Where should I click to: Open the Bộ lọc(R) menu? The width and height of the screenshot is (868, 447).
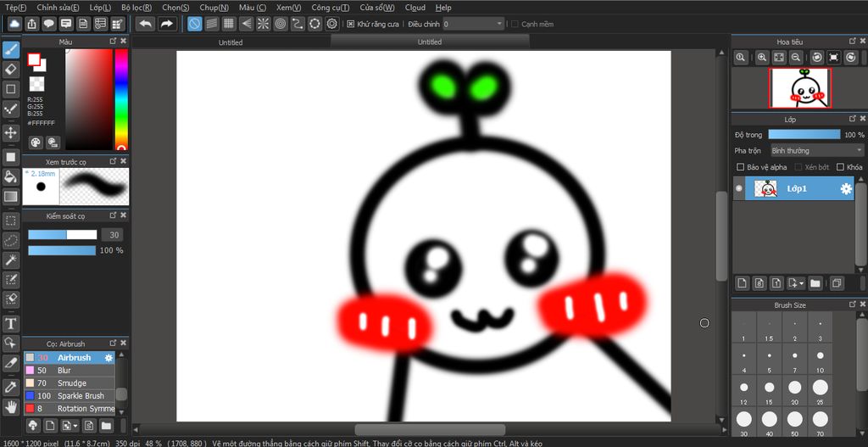pos(136,8)
